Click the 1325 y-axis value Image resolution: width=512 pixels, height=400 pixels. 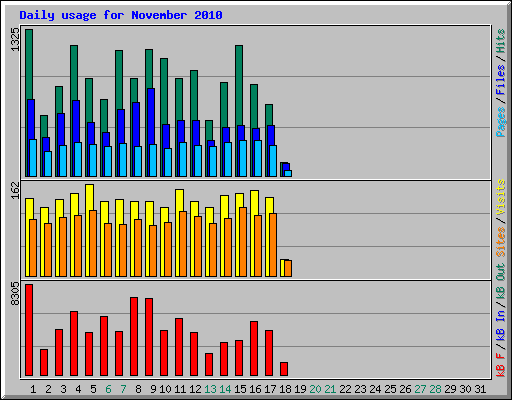tap(16, 40)
